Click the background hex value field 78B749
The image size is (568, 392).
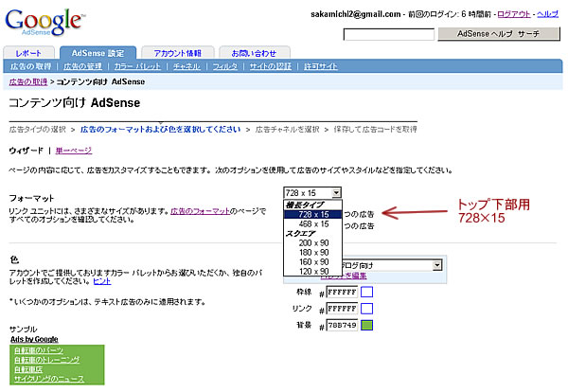(x=342, y=327)
